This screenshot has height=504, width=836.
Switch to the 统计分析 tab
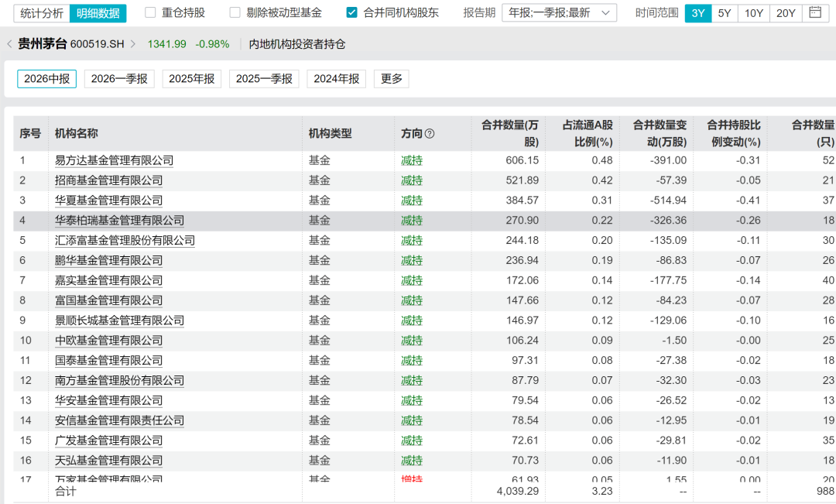(42, 13)
